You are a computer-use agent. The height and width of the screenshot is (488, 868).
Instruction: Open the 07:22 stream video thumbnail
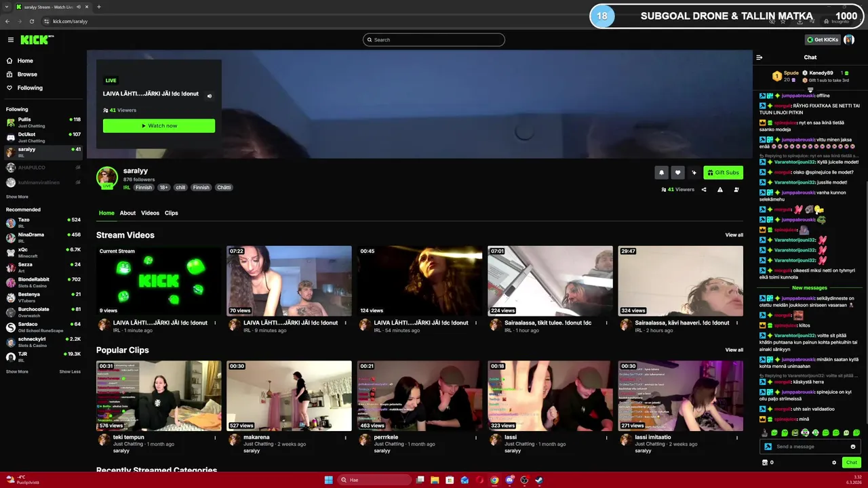(289, 281)
